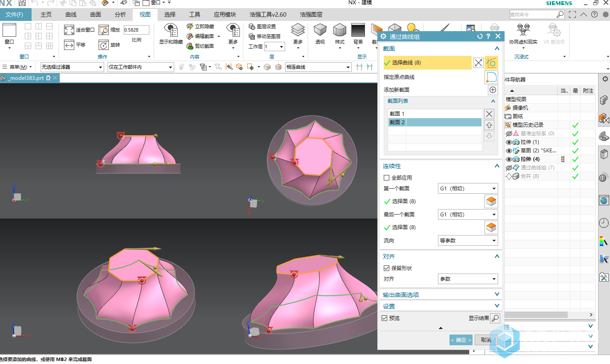The width and height of the screenshot is (610, 364).
Task: Toggle the 全部应用 checkbox
Action: [x=386, y=178]
